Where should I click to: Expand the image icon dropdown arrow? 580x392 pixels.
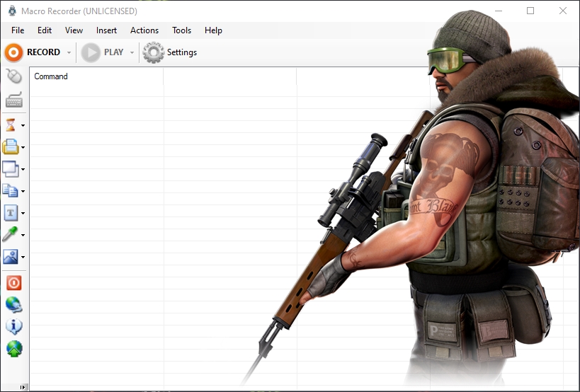click(x=23, y=257)
